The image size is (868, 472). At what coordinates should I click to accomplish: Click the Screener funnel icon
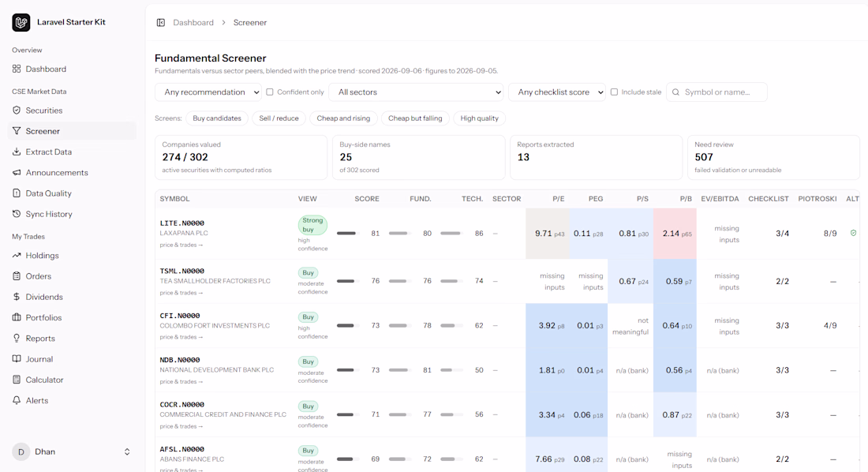click(17, 131)
